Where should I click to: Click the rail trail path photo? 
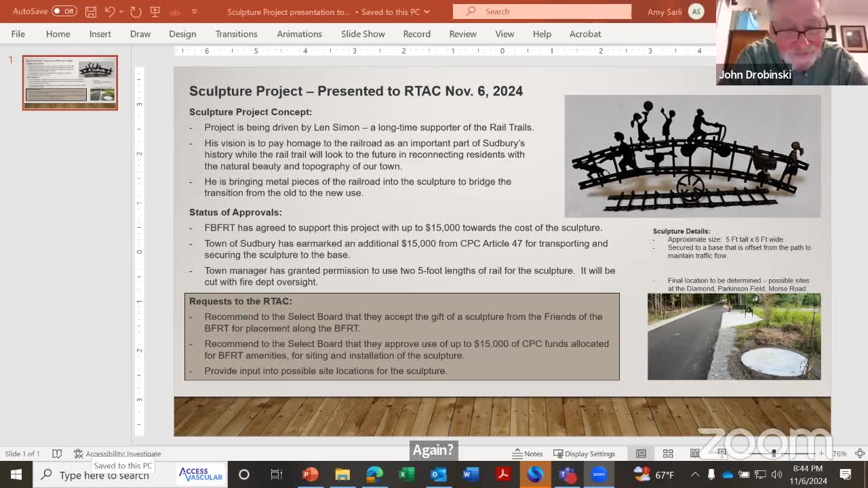tap(734, 336)
